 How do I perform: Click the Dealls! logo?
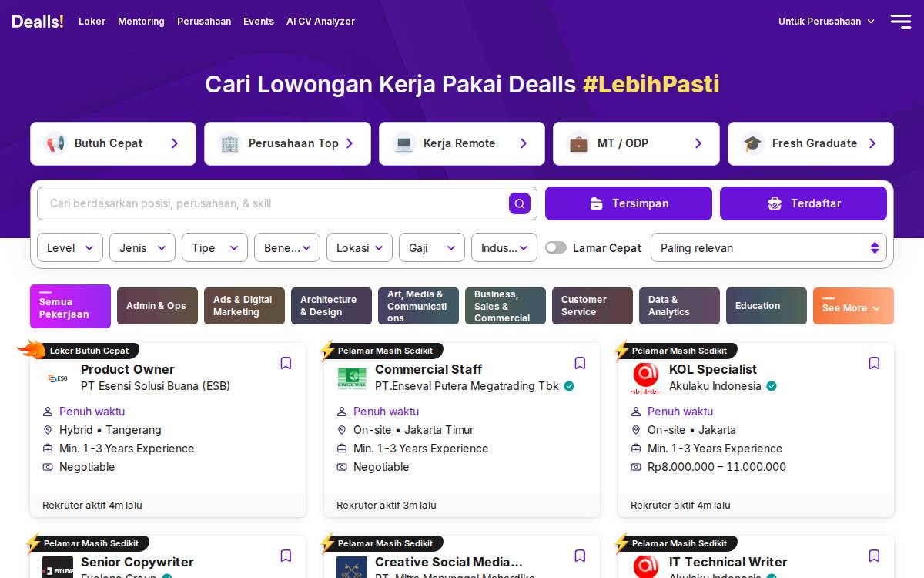38,22
